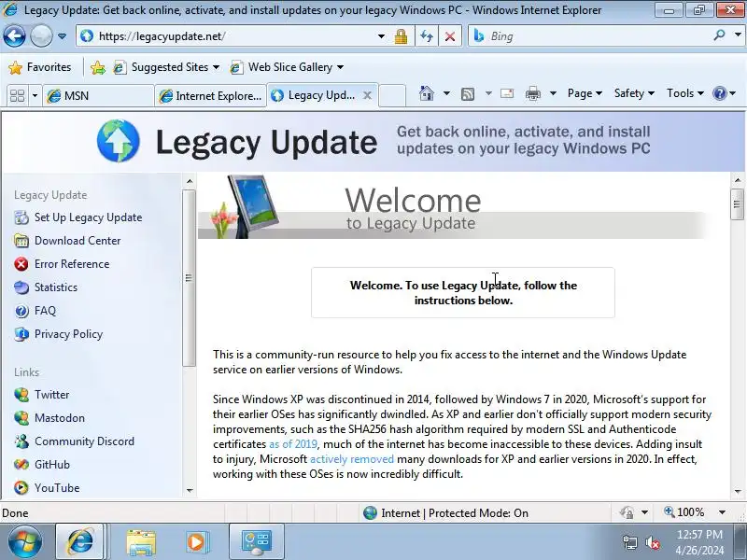The width and height of the screenshot is (747, 560).
Task: Click the Community Discord people icon
Action: click(x=21, y=441)
